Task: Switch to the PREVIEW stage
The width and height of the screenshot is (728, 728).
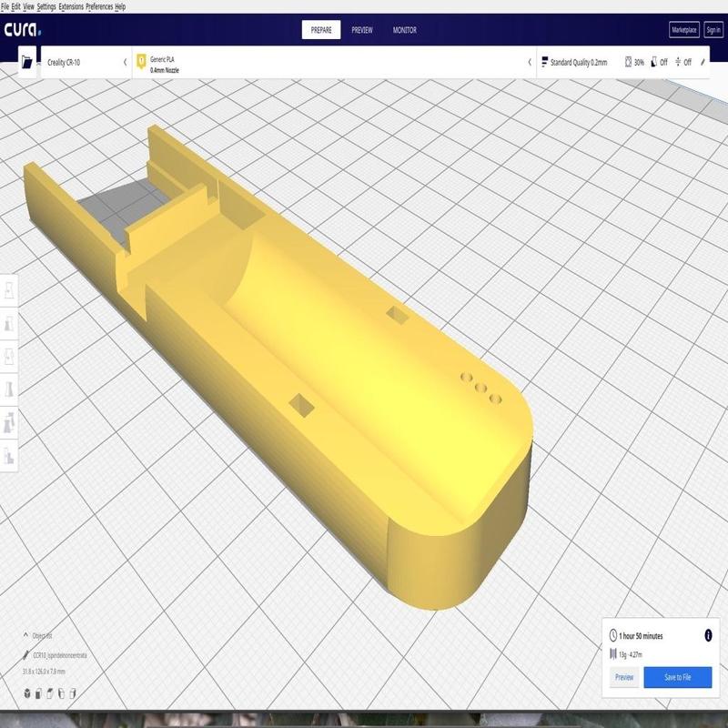Action: 361,30
